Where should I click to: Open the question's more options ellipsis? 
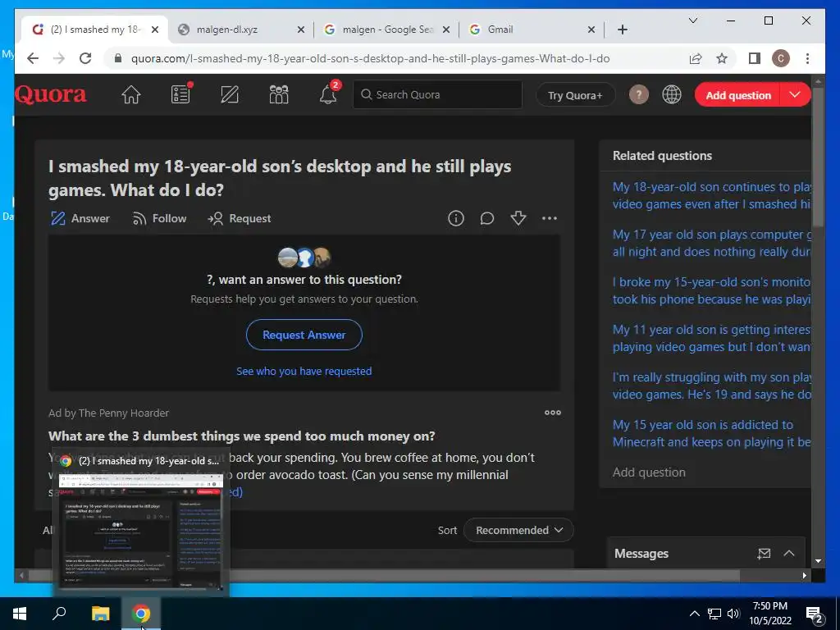tap(549, 218)
